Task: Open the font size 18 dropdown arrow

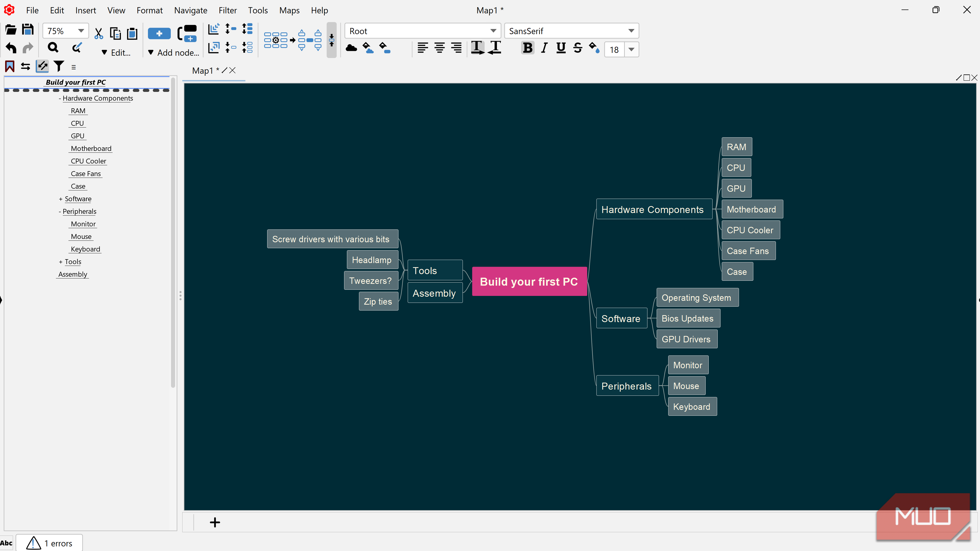Action: click(x=632, y=50)
